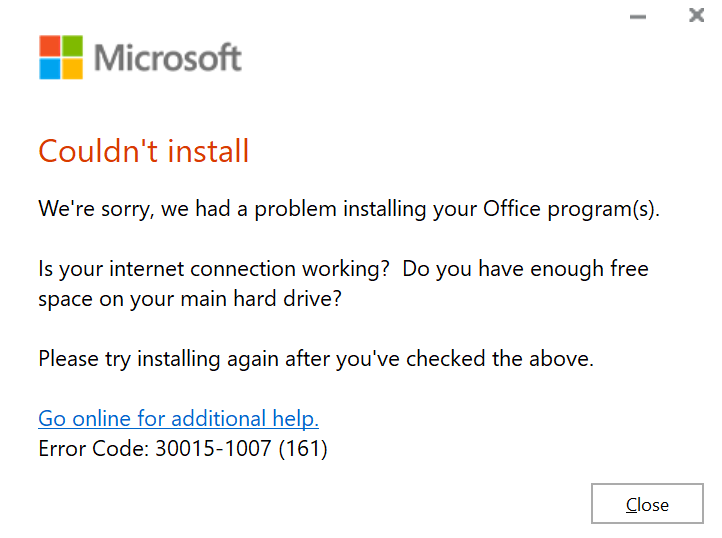Click the yellow square of the Microsoft logo
Screen dimensions: 722x538
coord(72,68)
